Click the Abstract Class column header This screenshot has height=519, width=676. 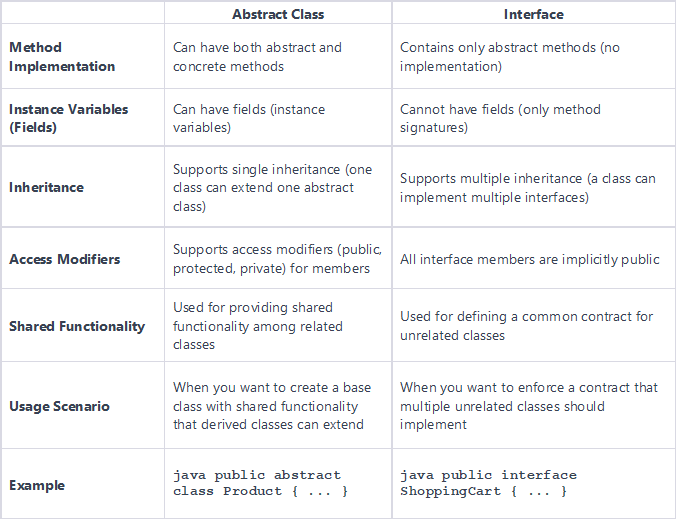tap(278, 15)
